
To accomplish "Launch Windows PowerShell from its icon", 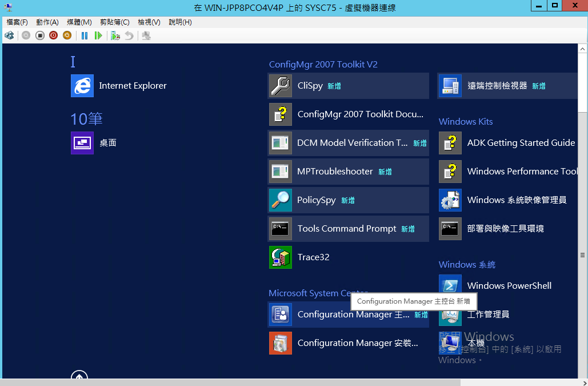I will [450, 284].
